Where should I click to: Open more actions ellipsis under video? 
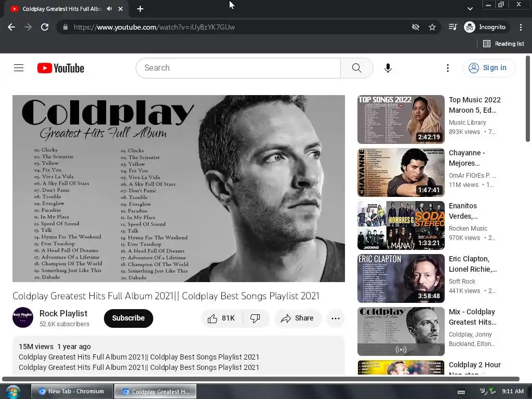click(x=335, y=318)
